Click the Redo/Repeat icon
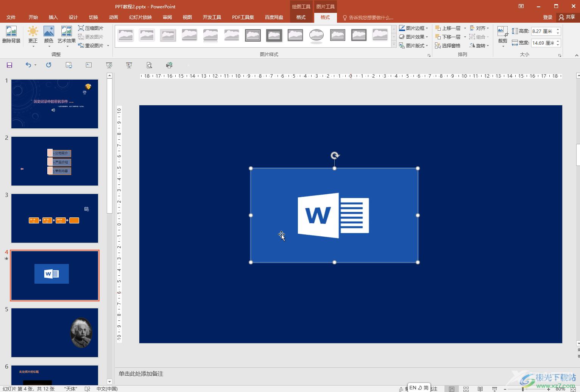The height and width of the screenshot is (392, 580). pos(49,65)
